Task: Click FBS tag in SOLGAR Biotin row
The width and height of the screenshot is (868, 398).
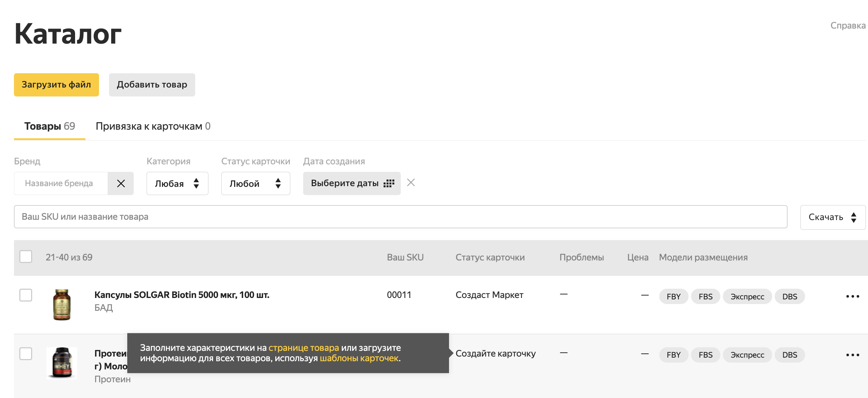Action: click(706, 297)
